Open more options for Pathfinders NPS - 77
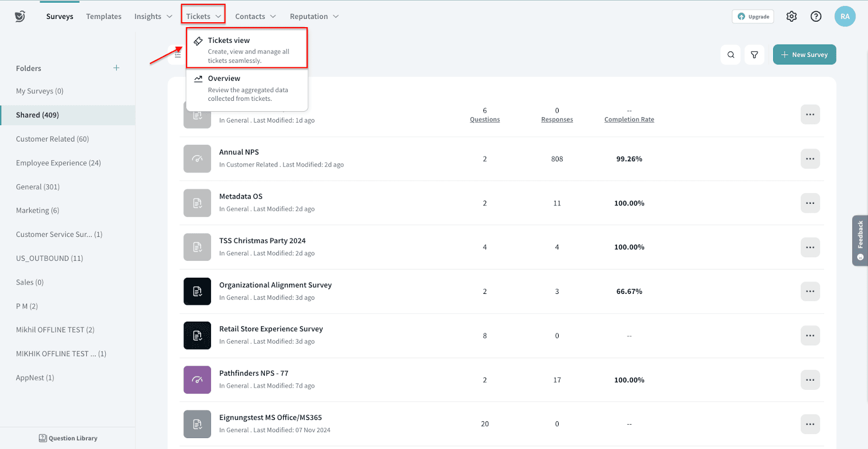 point(810,380)
